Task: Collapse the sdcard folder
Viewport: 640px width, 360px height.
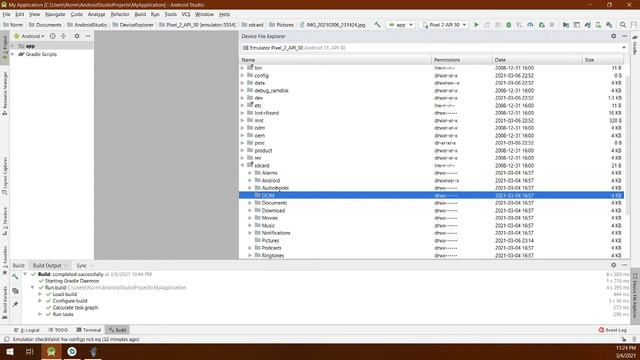Action: click(243, 165)
